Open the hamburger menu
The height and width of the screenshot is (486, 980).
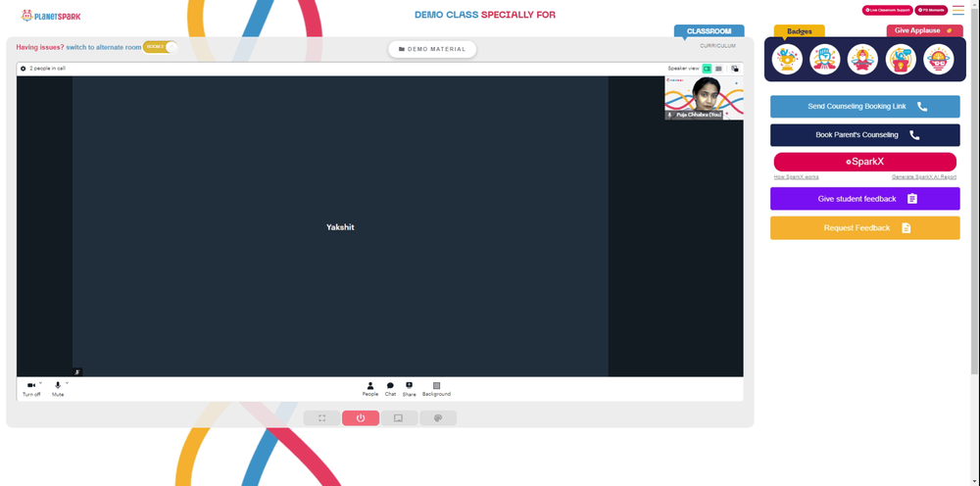coord(958,10)
